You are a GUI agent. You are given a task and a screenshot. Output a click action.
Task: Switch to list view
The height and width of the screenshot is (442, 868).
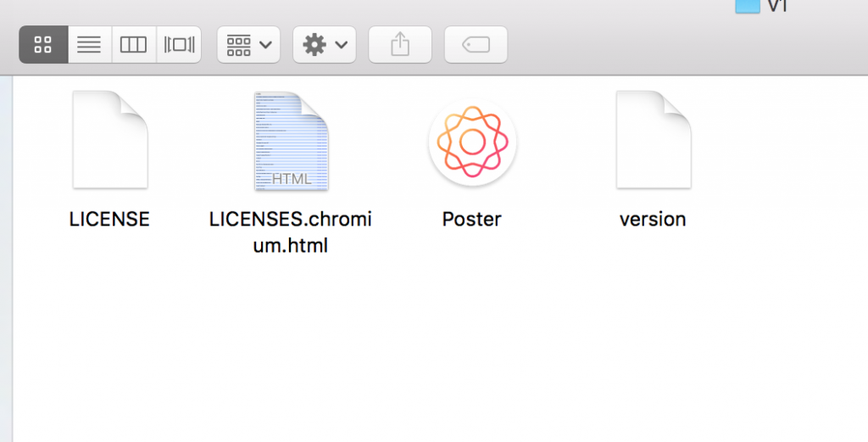[x=90, y=44]
